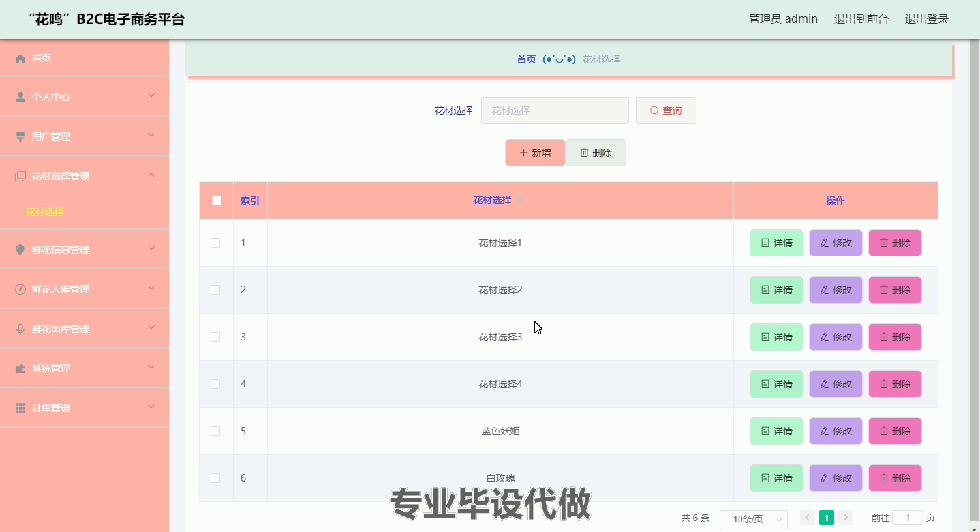
Task: Click the cell text 蓝色妖姬
Action: pos(500,431)
